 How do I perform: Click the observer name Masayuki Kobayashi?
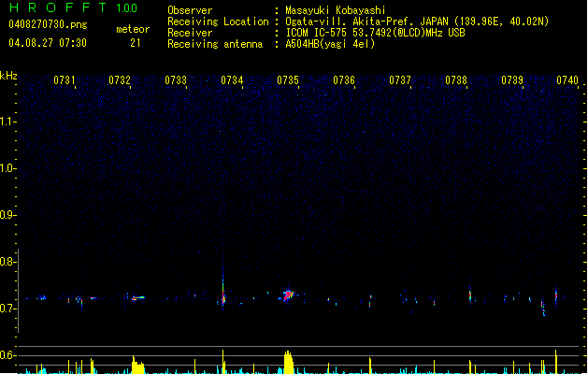click(336, 10)
